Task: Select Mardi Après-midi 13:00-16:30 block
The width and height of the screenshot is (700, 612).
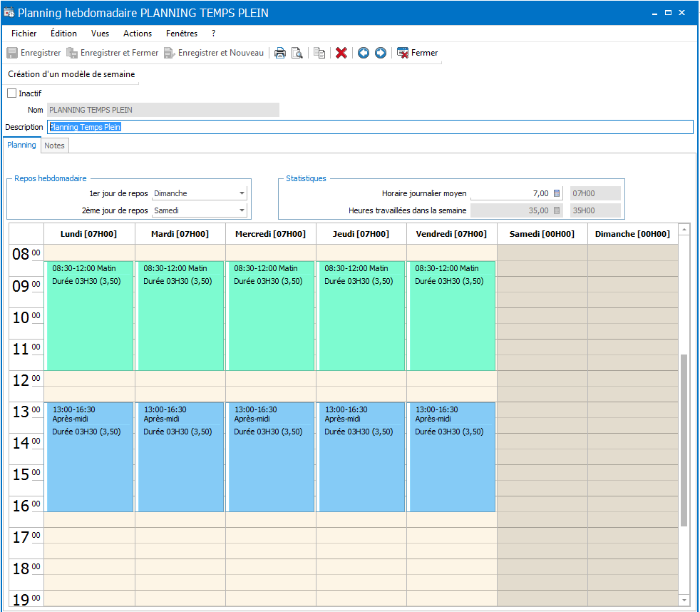Action: (181, 457)
